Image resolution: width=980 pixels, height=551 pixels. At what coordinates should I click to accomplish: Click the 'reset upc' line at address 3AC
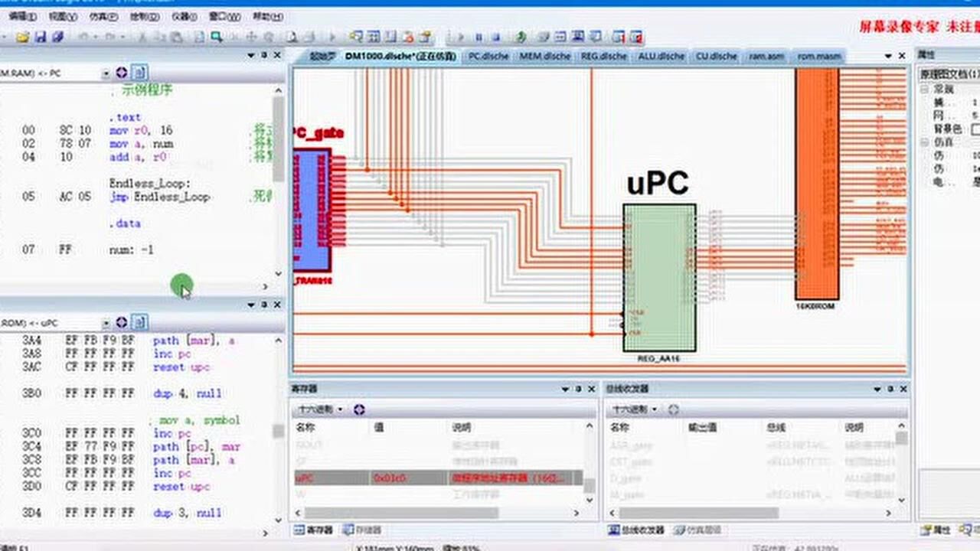[x=180, y=367]
